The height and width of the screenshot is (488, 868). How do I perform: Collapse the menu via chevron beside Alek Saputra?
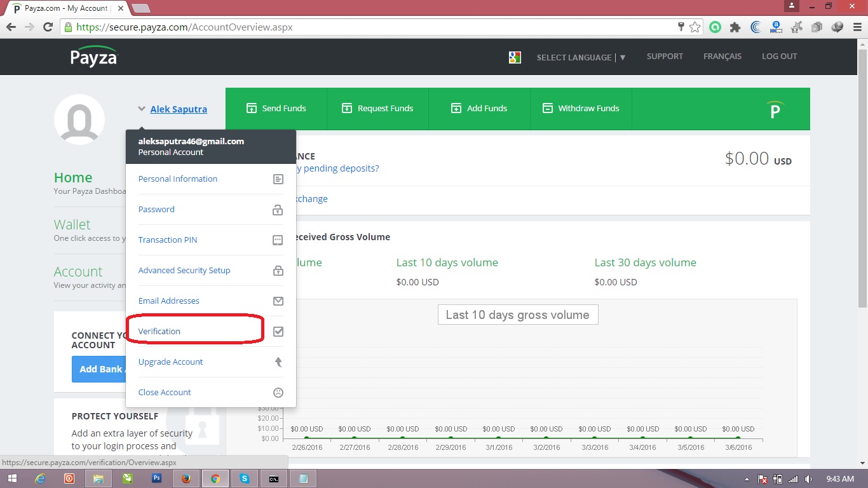coord(142,109)
